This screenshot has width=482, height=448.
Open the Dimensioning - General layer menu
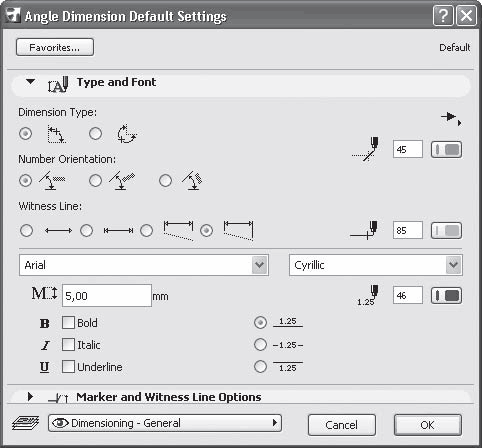[165, 423]
